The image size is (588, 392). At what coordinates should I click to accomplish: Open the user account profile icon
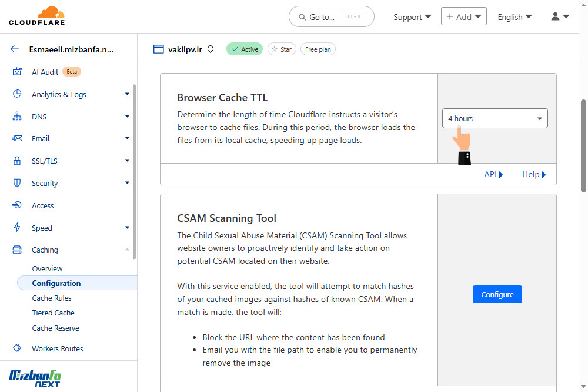click(x=560, y=16)
